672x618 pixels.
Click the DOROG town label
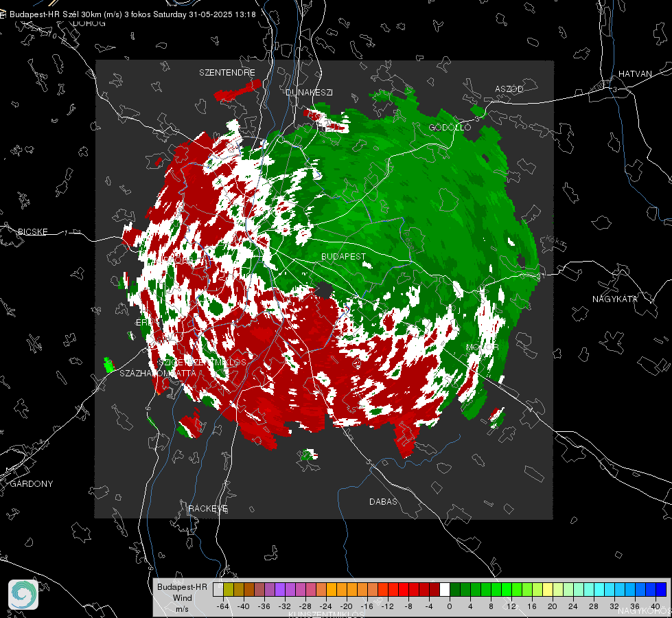pyautogui.click(x=89, y=23)
